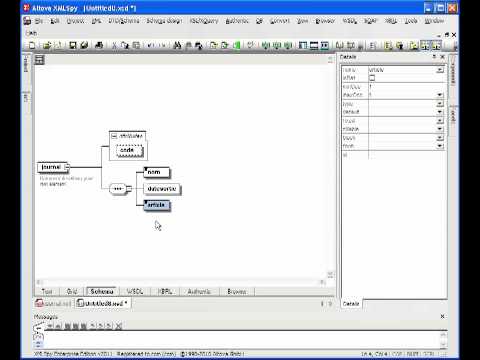This screenshot has height=360, width=480.
Task: Select the code attribute box
Action: (x=129, y=150)
